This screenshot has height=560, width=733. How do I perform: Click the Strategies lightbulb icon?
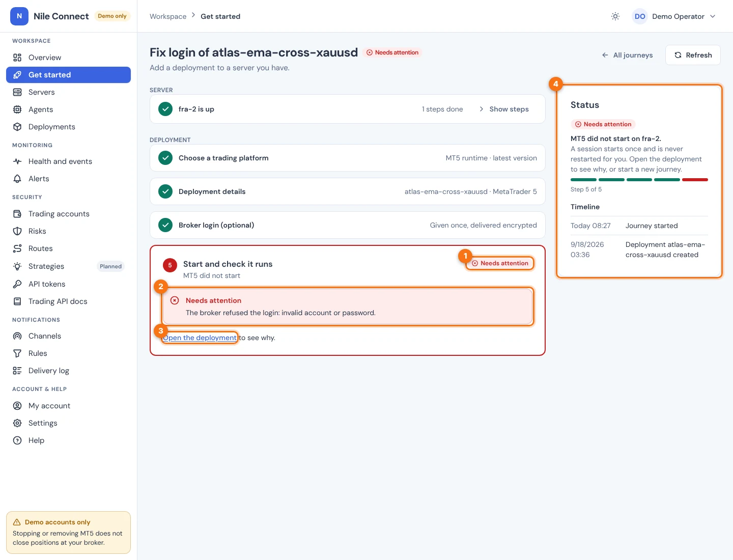[17, 266]
